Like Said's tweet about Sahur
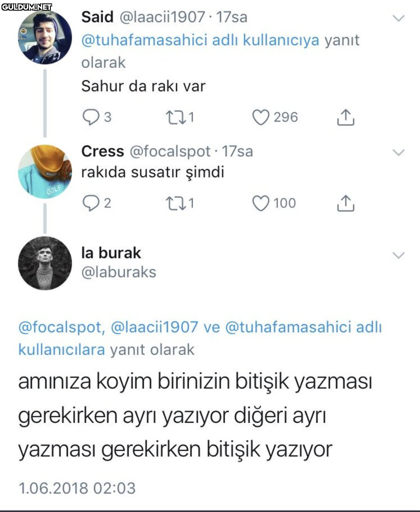The image size is (420, 512). click(261, 117)
